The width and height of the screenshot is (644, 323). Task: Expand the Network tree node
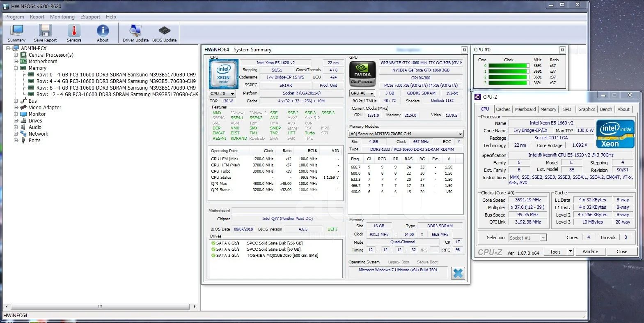tap(16, 134)
